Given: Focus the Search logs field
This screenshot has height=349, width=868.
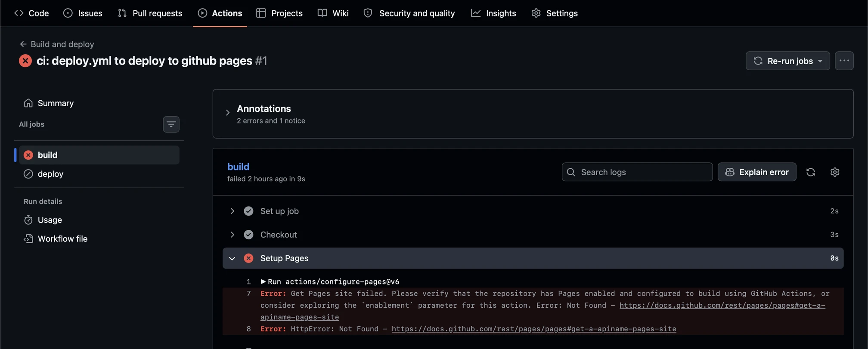Looking at the screenshot, I should [x=637, y=172].
